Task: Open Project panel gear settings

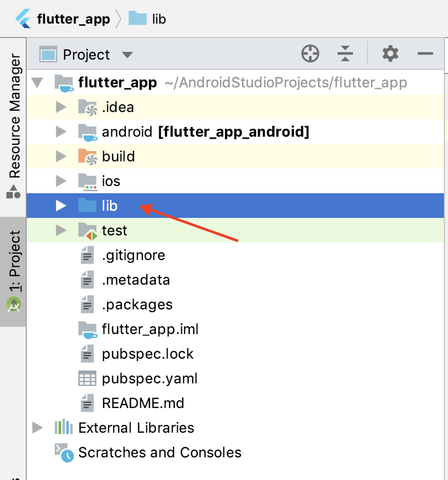Action: [x=390, y=53]
